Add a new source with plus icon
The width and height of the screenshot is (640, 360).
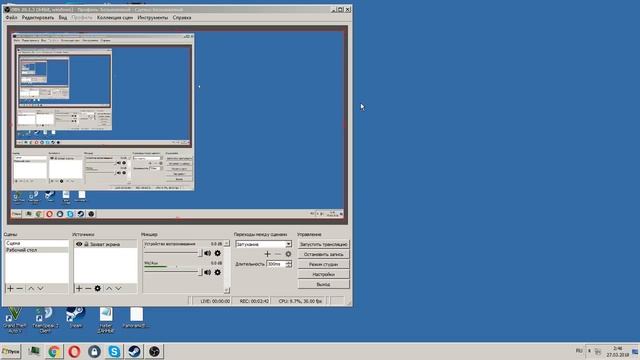pyautogui.click(x=79, y=289)
